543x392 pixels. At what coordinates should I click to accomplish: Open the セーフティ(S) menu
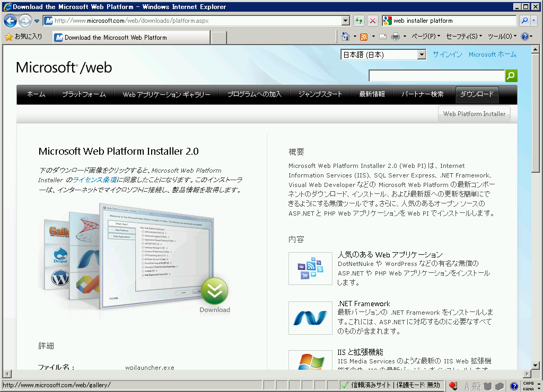(x=464, y=37)
